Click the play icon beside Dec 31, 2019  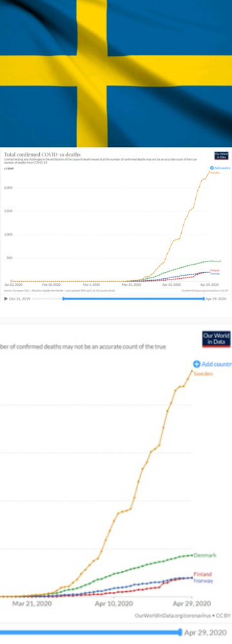(6, 299)
